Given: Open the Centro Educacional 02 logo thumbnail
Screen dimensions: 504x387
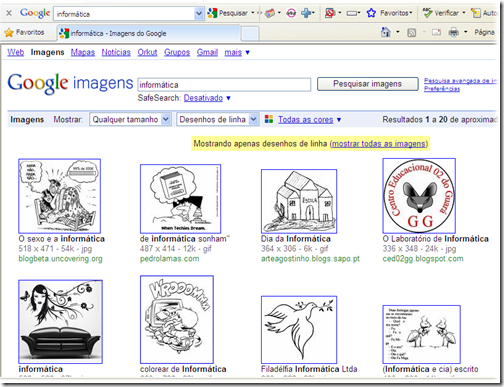Looking at the screenshot, I should [419, 196].
